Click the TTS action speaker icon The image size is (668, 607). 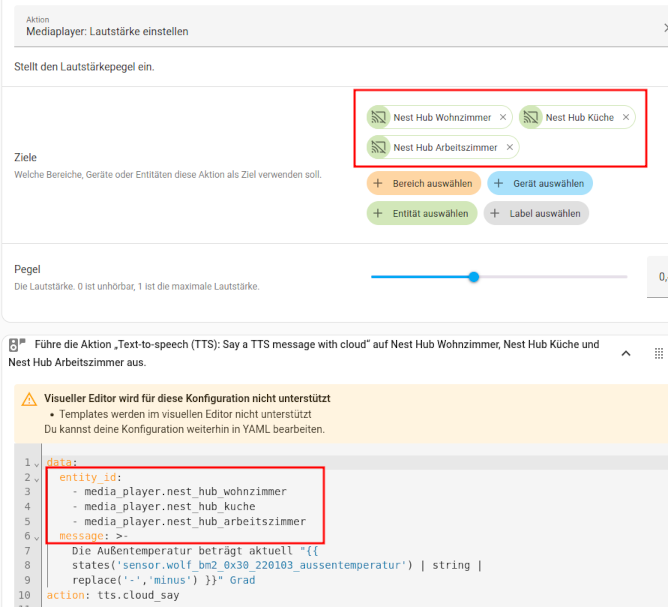[x=17, y=345]
